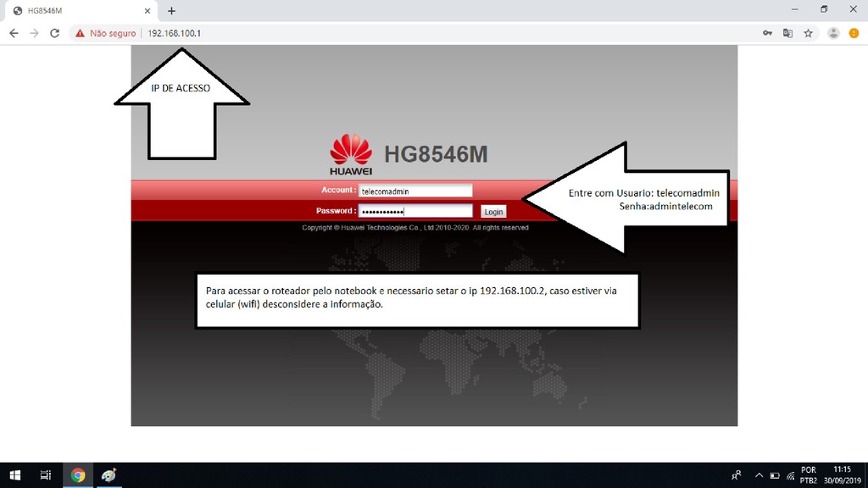Click the Account input field

pyautogui.click(x=415, y=191)
